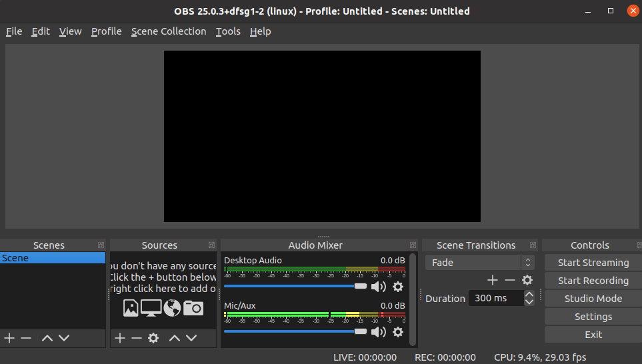Click Start Recording button

[x=593, y=281]
